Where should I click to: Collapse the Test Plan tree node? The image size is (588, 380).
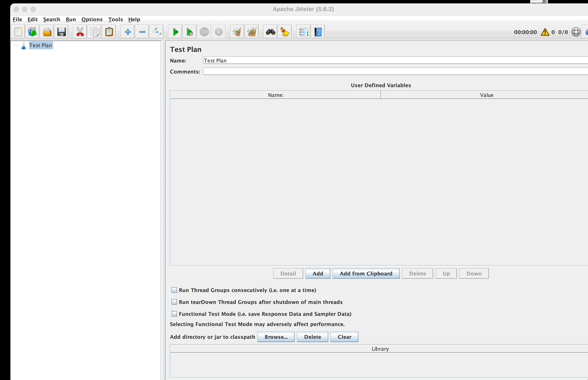16,45
